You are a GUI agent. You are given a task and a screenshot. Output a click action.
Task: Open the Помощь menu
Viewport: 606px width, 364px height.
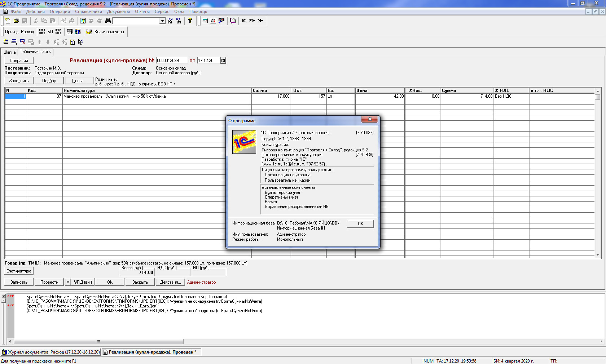pos(198,12)
